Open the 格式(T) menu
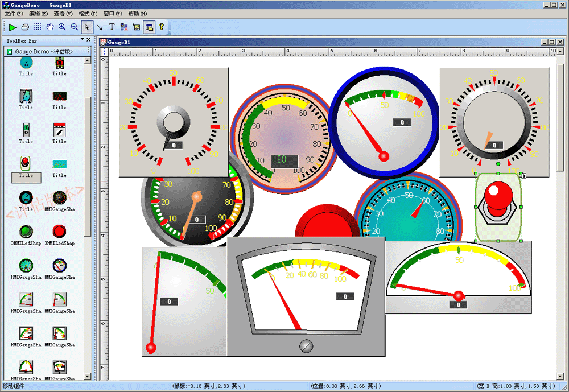569x392 pixels. (x=88, y=14)
